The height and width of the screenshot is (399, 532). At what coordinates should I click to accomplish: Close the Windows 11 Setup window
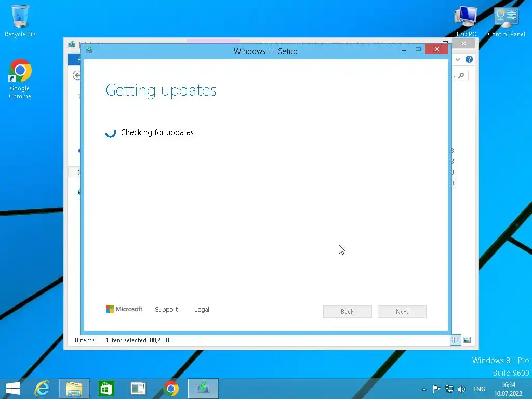point(436,49)
